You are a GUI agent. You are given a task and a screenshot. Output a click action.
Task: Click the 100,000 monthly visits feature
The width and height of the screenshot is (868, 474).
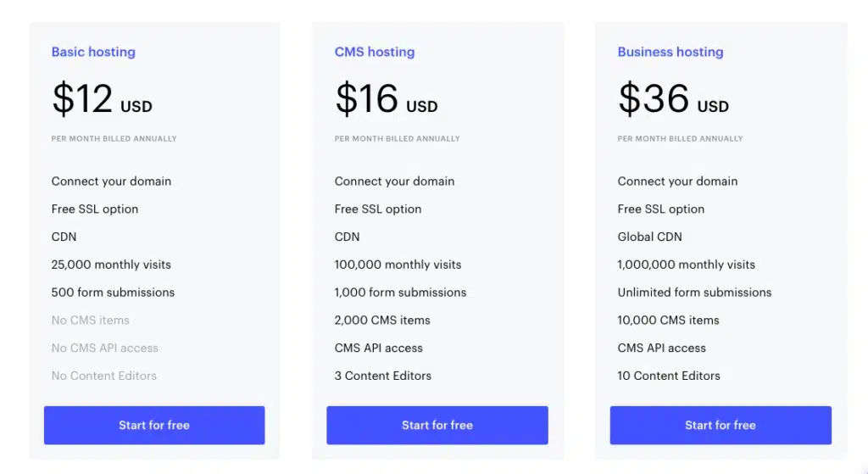point(398,265)
